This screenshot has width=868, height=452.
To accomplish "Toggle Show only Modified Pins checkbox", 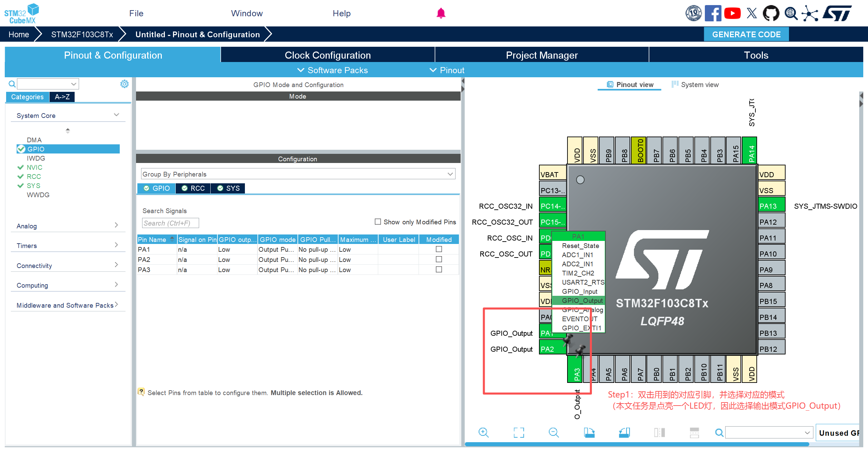I will pos(378,222).
